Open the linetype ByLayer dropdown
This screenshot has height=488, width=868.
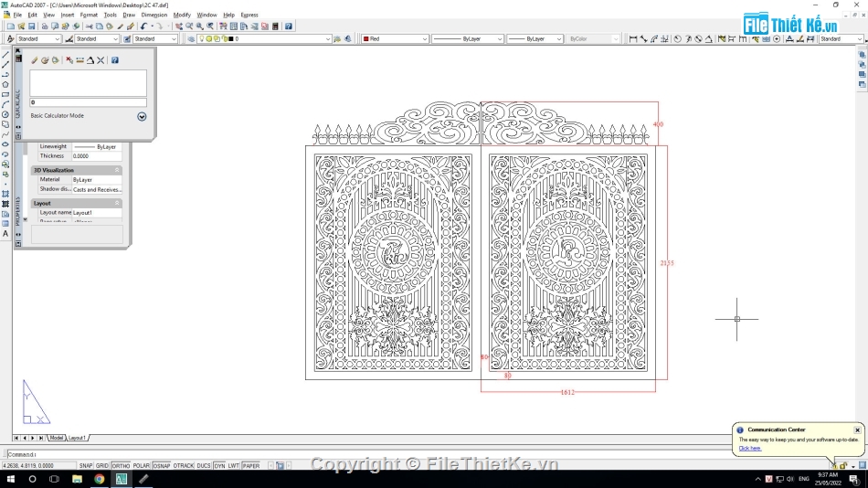467,38
